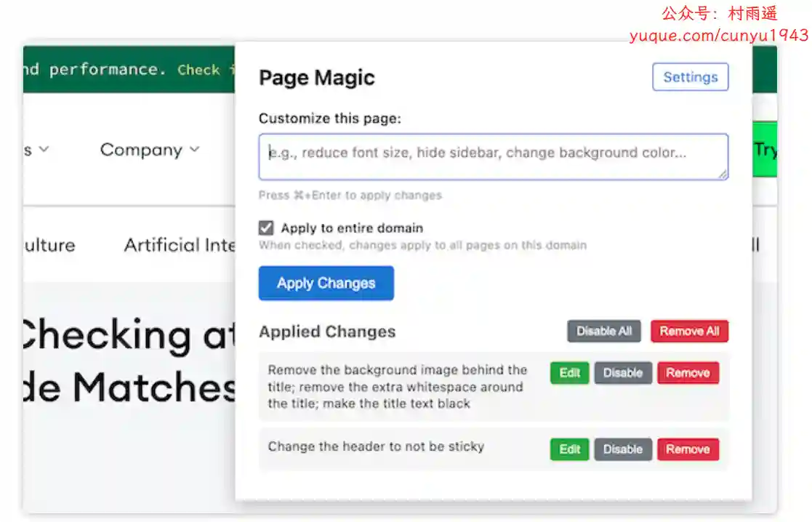812x522 pixels.
Task: Click the chevron left of Company
Action: click(x=44, y=150)
